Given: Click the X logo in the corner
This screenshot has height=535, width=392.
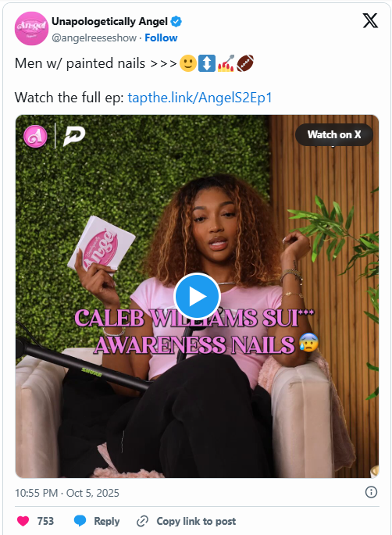Looking at the screenshot, I should [x=370, y=21].
